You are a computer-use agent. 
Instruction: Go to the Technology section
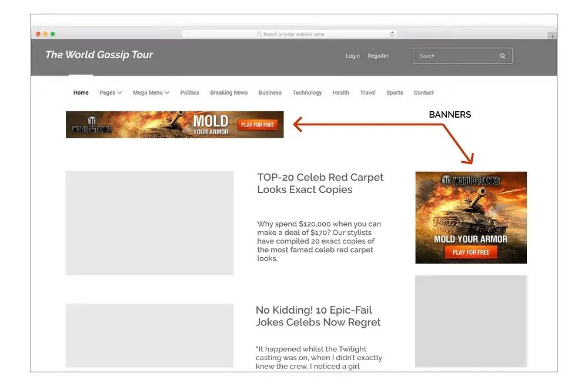coord(307,92)
